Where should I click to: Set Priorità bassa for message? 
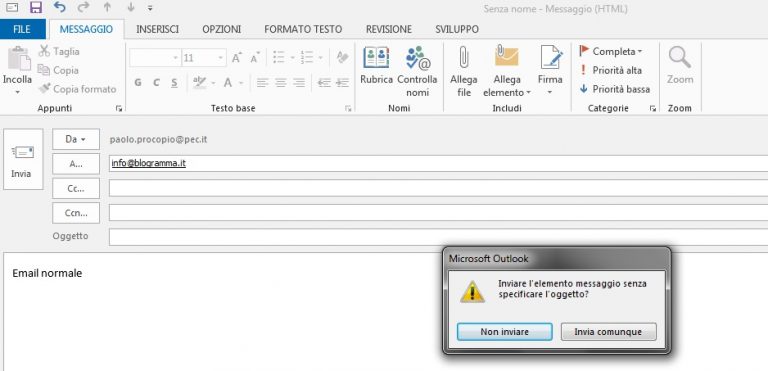pyautogui.click(x=615, y=89)
